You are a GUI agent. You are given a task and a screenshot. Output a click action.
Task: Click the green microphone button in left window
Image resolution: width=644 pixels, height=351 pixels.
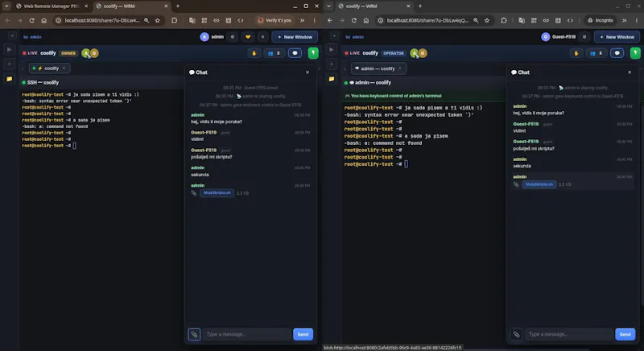(313, 53)
